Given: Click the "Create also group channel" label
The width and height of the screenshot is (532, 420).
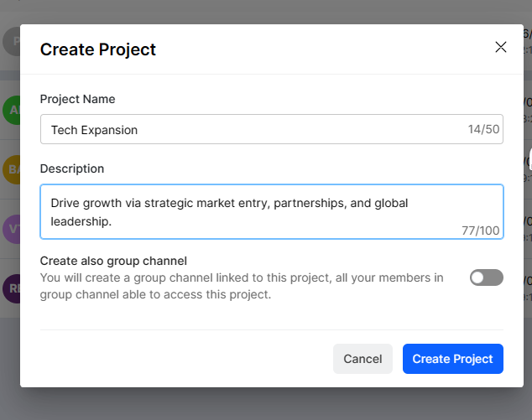Looking at the screenshot, I should (x=113, y=261).
